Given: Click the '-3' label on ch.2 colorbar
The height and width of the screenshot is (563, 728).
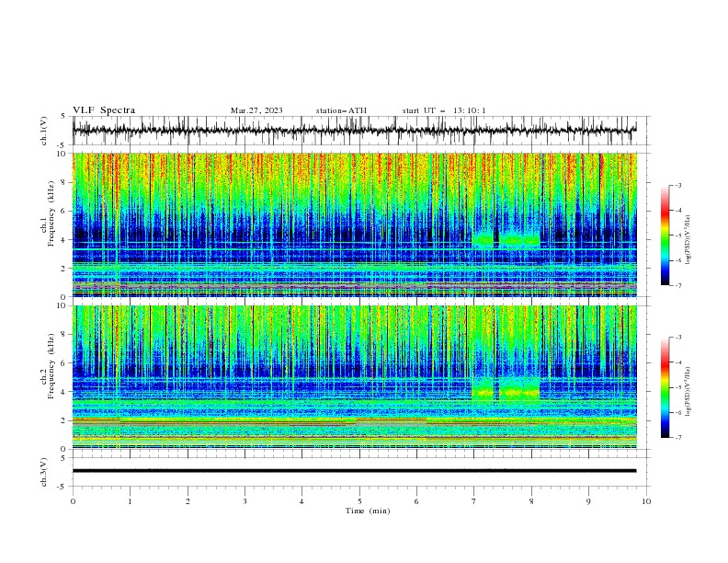Looking at the screenshot, I should (x=677, y=338).
